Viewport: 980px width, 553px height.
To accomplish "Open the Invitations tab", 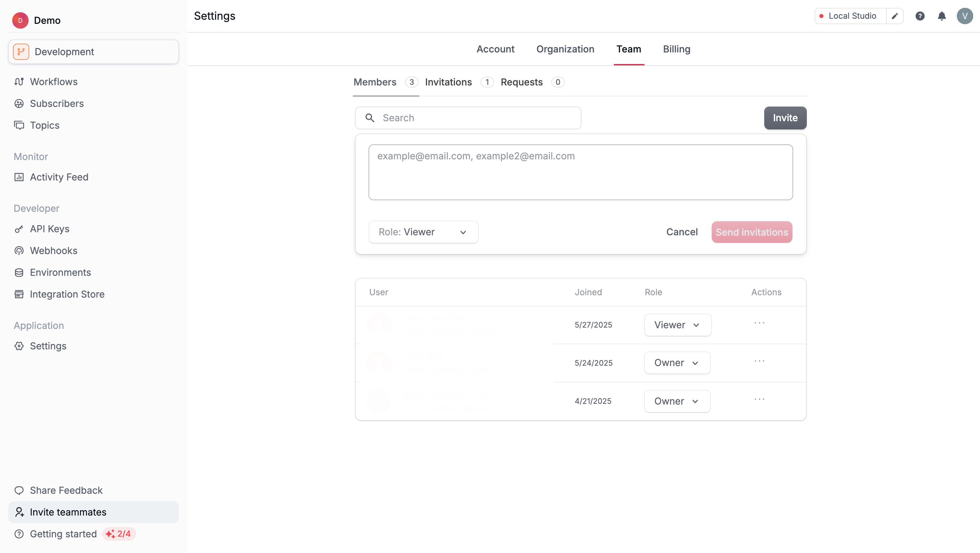I will 448,82.
